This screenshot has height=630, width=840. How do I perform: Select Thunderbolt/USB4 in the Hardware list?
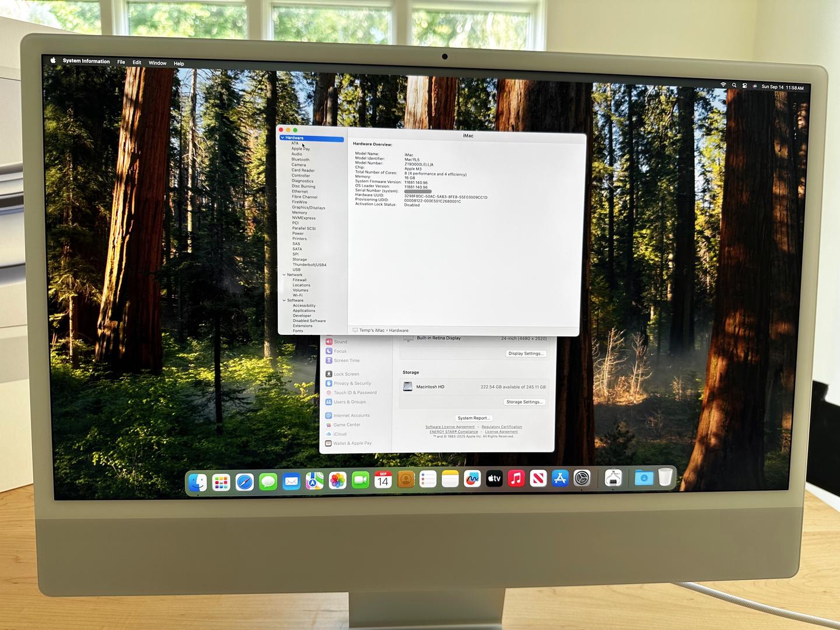click(x=309, y=265)
